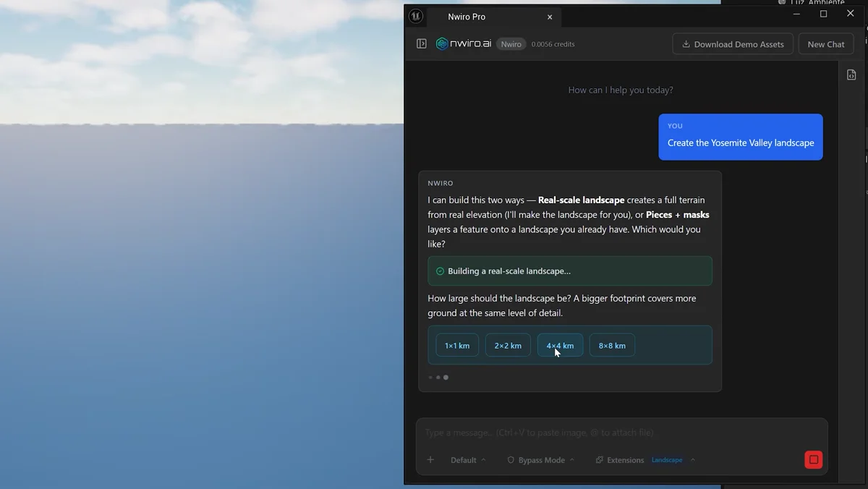Select the Nwiro Pro tab
868x489 pixels.
click(x=494, y=17)
